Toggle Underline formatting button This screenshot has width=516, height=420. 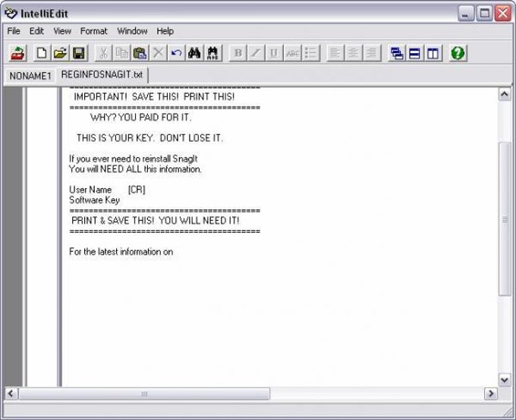tap(274, 53)
